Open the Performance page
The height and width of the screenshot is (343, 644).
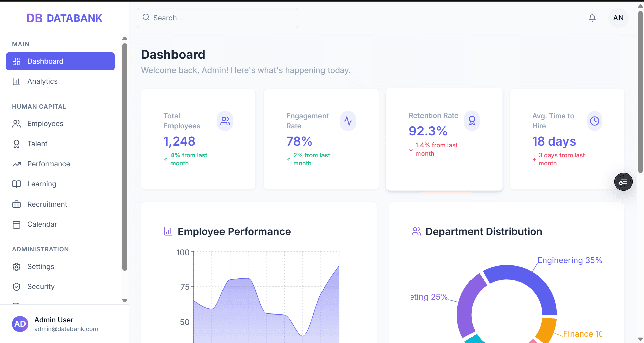[x=60, y=164]
